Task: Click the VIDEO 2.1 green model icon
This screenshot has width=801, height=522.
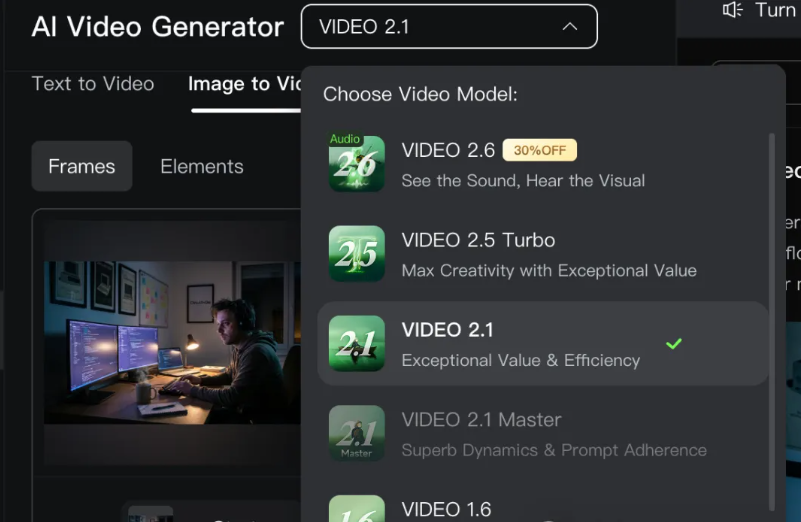Action: [357, 344]
